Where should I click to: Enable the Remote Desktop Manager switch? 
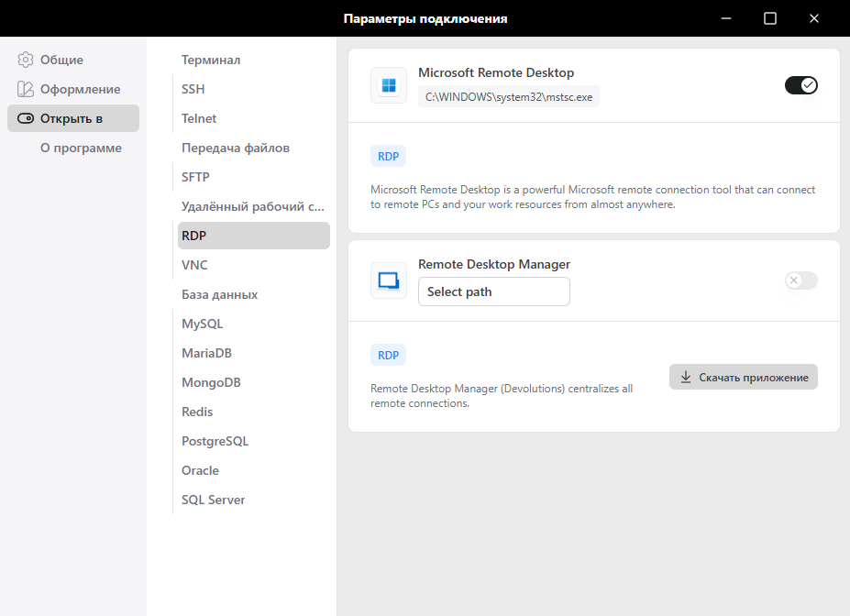(801, 280)
